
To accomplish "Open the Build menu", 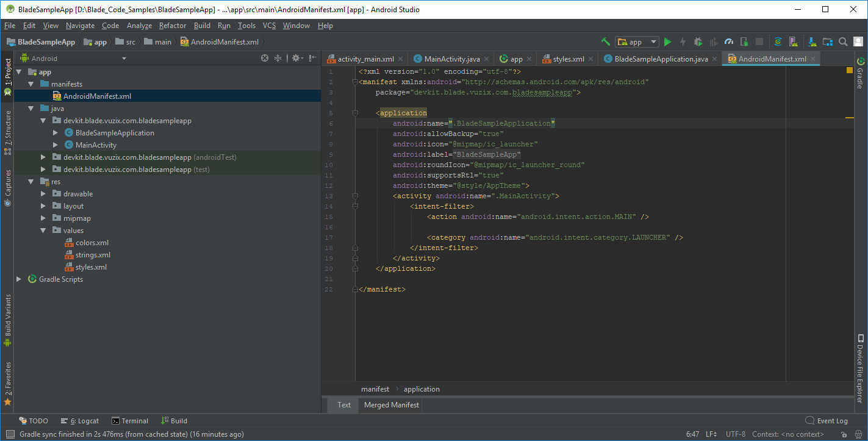I will [202, 26].
